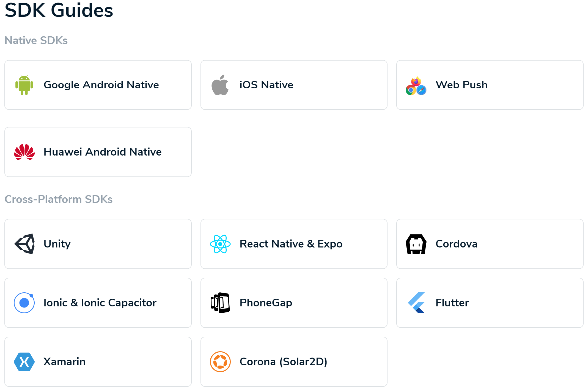Open the Cordova SDK guide
This screenshot has height=392, width=588.
tap(490, 244)
